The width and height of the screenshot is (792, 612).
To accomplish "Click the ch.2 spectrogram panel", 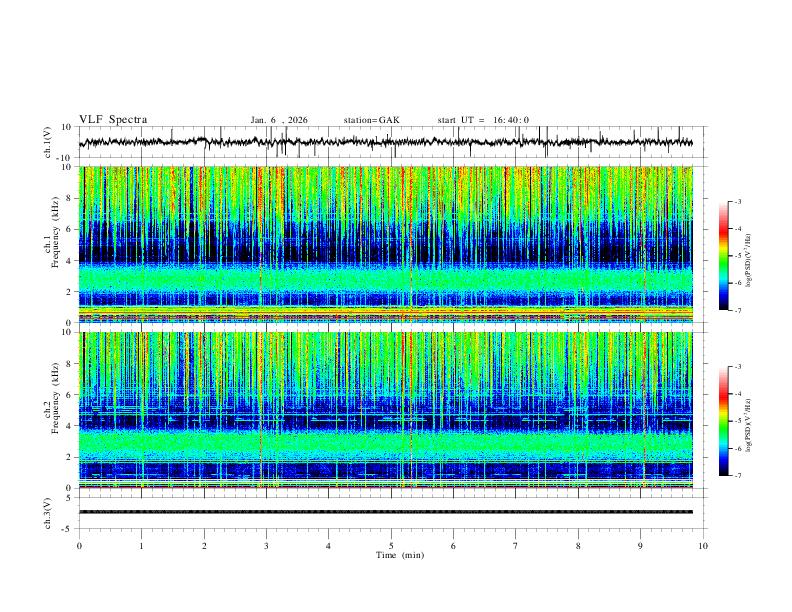I will pos(386,410).
